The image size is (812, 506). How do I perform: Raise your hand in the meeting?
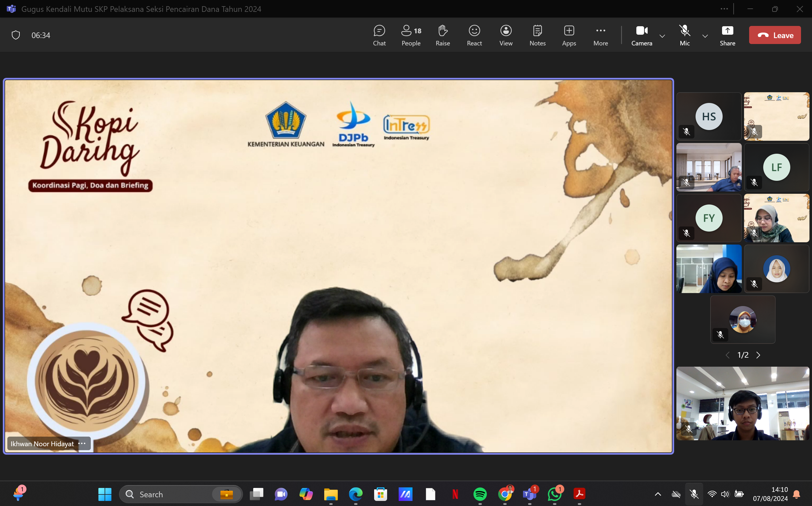[x=442, y=35]
